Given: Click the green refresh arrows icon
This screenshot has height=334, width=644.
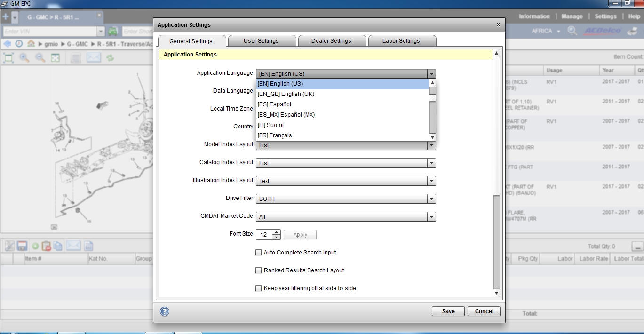Looking at the screenshot, I should point(111,58).
